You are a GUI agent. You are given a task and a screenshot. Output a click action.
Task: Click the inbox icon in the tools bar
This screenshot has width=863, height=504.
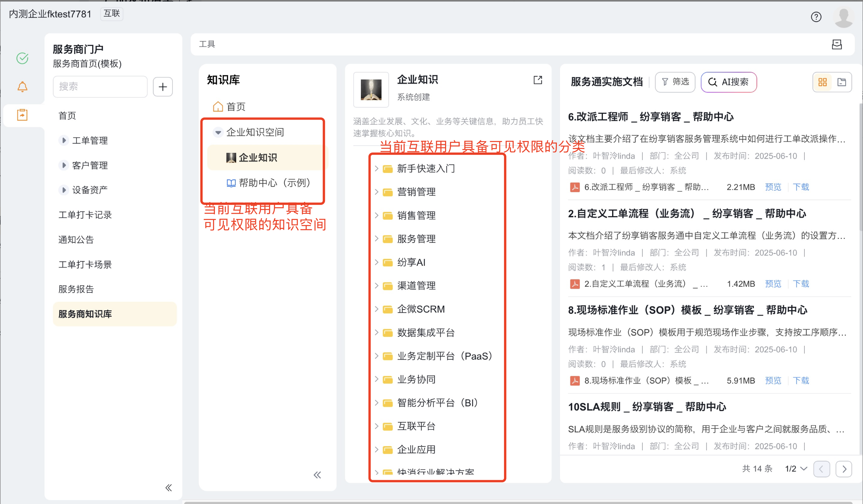836,44
